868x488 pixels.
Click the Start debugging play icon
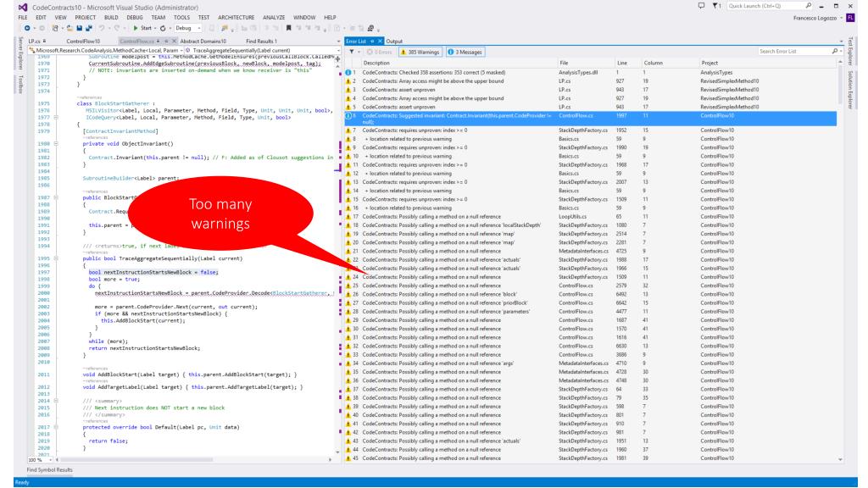point(136,28)
